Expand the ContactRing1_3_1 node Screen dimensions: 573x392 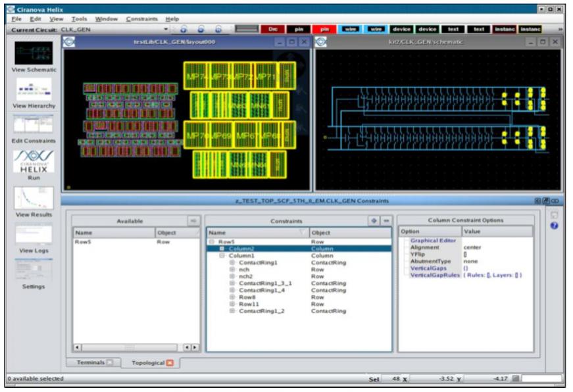tap(232, 283)
